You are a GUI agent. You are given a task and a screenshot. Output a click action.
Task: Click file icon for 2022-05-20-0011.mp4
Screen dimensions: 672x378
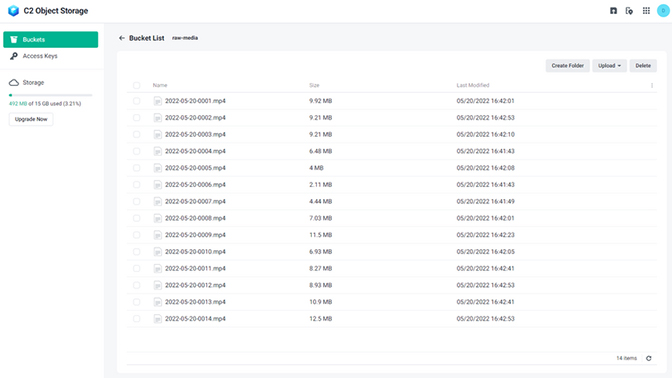[158, 268]
